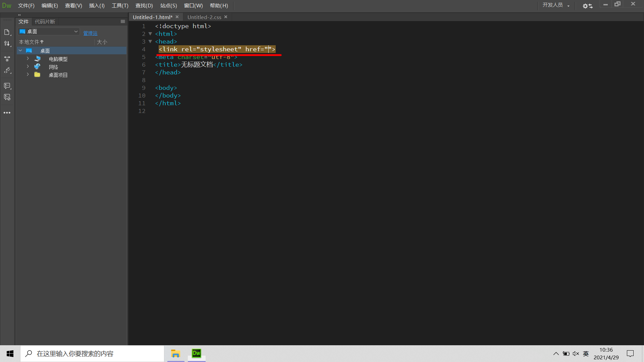Click line number 9 in gutter
This screenshot has width=644, height=362.
point(144,88)
